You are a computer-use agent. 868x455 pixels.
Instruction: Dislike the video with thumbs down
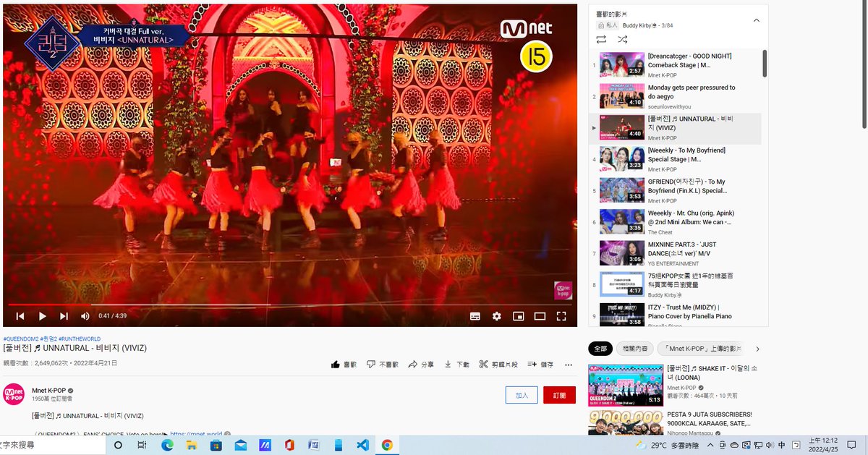[x=381, y=365]
